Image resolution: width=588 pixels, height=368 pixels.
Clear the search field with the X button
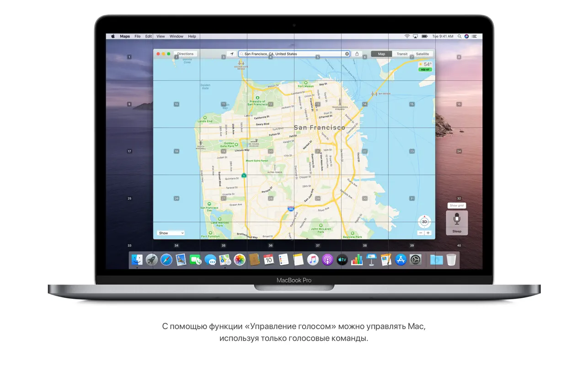point(347,54)
